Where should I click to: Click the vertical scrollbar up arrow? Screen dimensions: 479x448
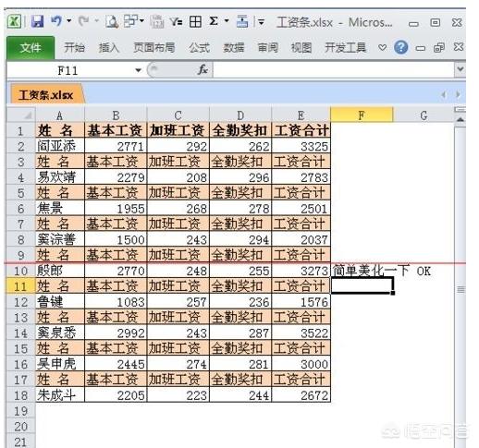[x=460, y=120]
